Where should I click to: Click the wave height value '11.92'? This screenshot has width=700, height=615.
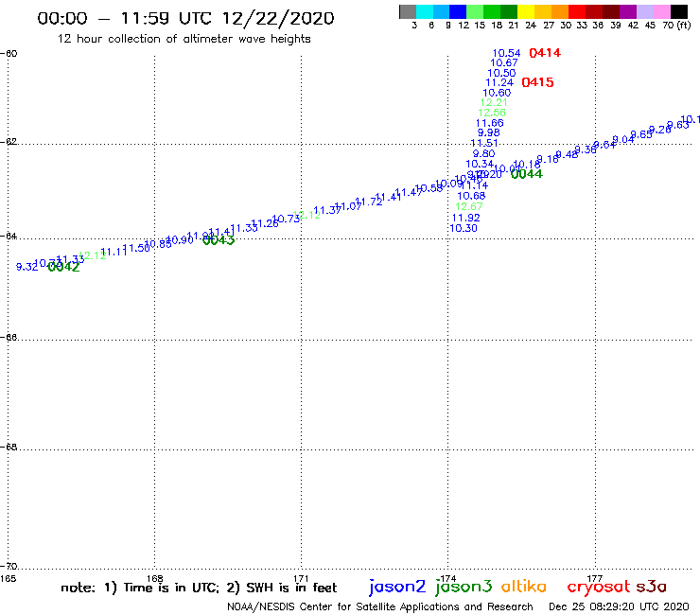(x=465, y=218)
